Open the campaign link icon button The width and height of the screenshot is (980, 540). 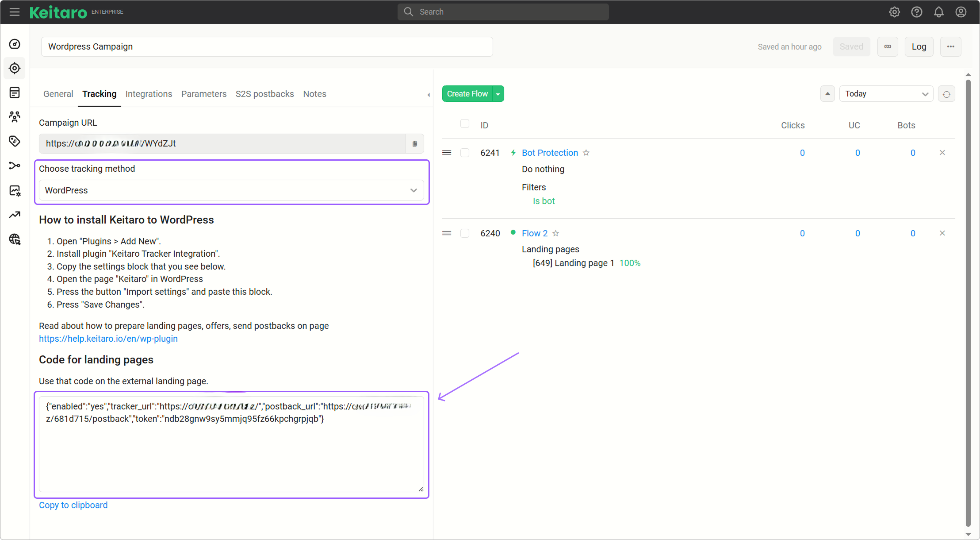888,46
